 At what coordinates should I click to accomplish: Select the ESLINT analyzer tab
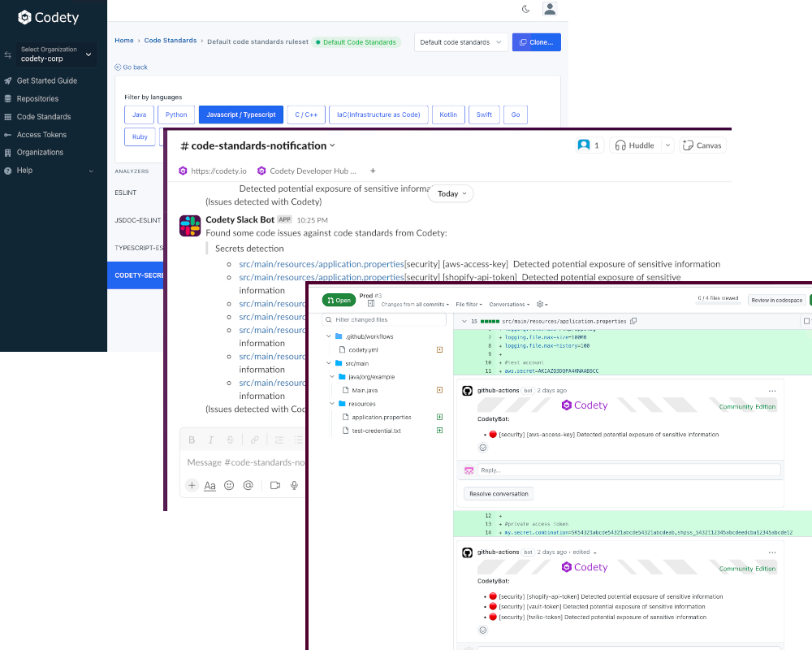coord(126,193)
